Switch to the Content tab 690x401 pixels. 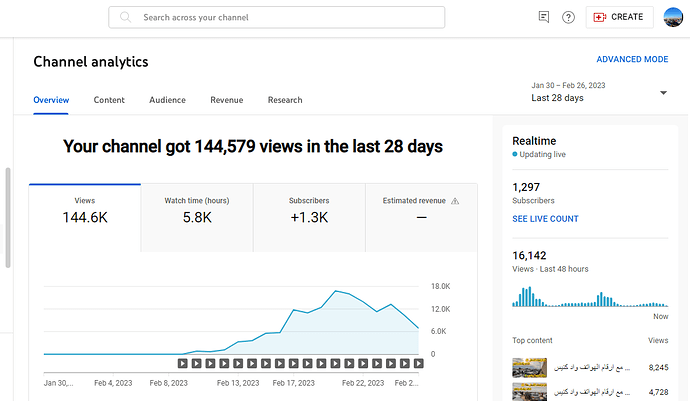(x=109, y=100)
